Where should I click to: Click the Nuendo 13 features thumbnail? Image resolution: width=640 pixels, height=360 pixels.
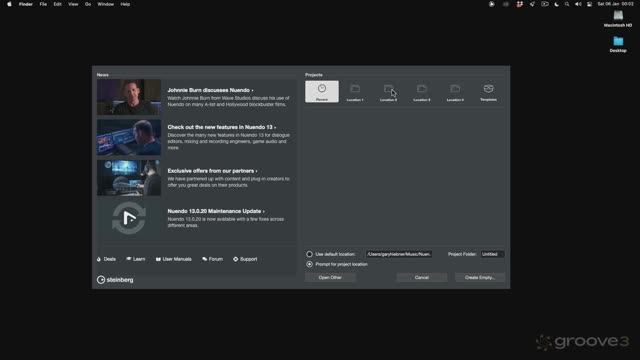(x=129, y=137)
